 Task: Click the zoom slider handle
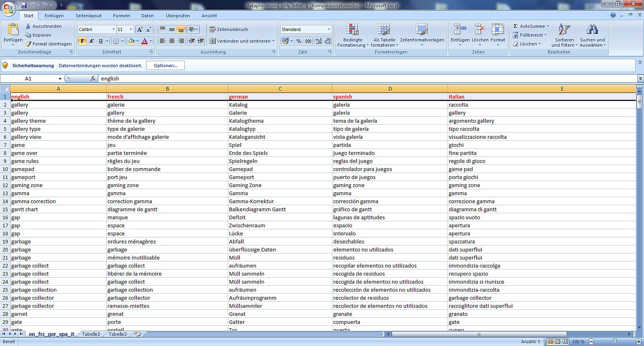615,342
